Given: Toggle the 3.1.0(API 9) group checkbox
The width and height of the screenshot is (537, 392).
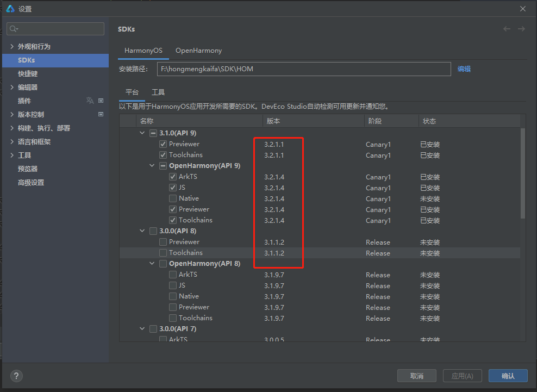Looking at the screenshot, I should pos(153,133).
